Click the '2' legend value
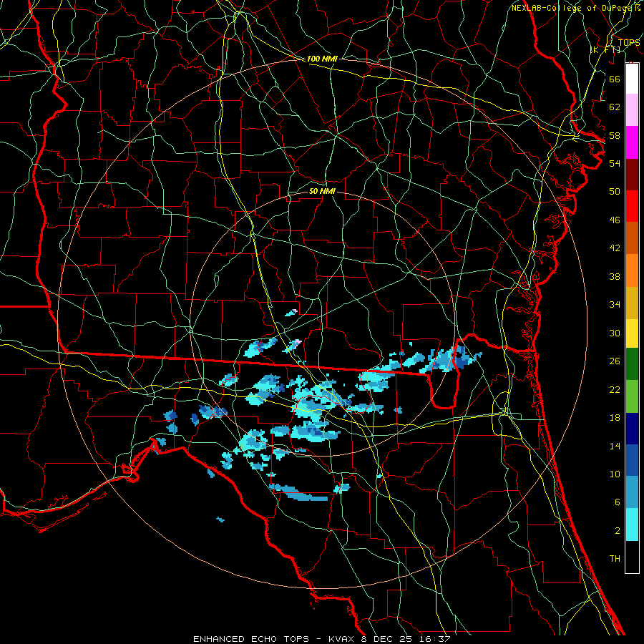This screenshot has height=644, width=644. click(618, 531)
